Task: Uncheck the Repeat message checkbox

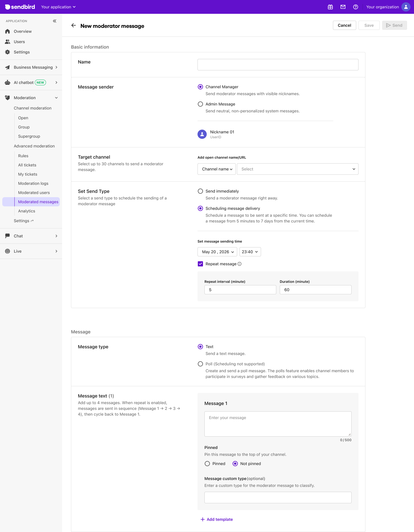Action: click(x=200, y=264)
